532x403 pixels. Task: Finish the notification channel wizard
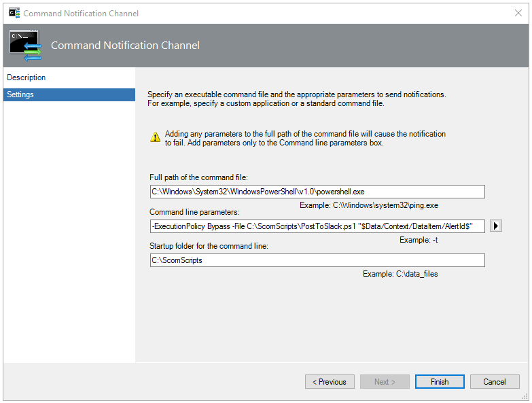tap(440, 382)
